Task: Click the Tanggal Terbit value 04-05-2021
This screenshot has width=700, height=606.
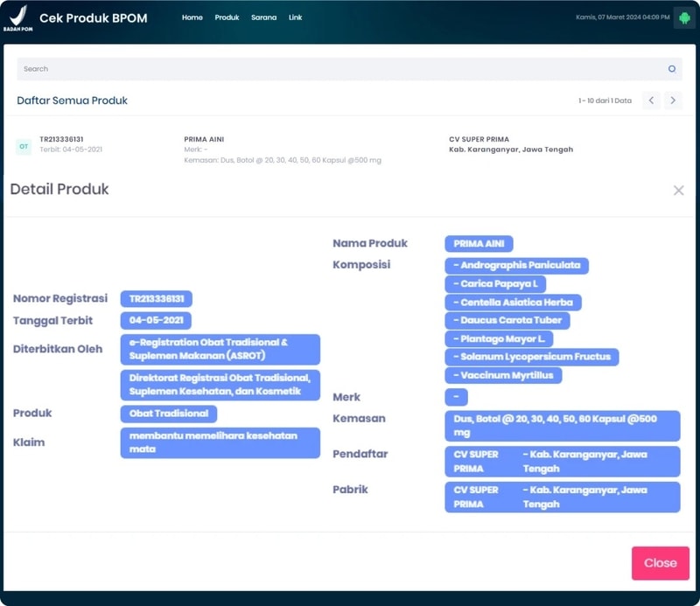Action: [x=156, y=320]
